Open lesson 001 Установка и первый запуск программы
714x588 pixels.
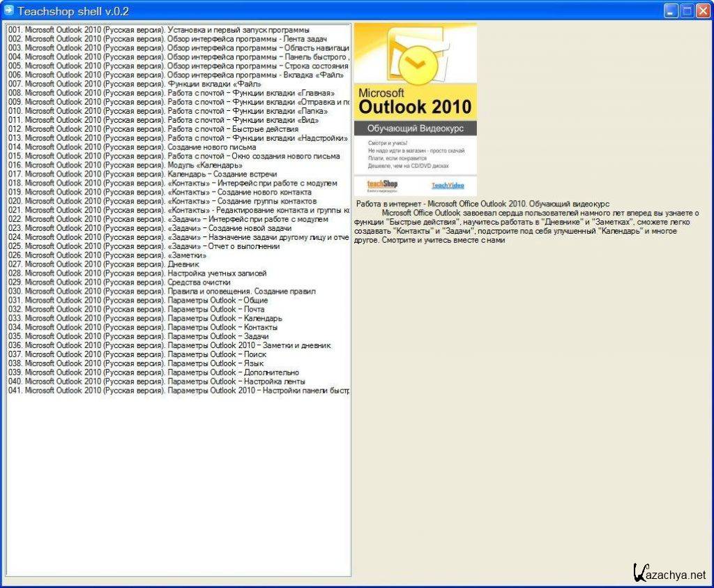[159, 30]
